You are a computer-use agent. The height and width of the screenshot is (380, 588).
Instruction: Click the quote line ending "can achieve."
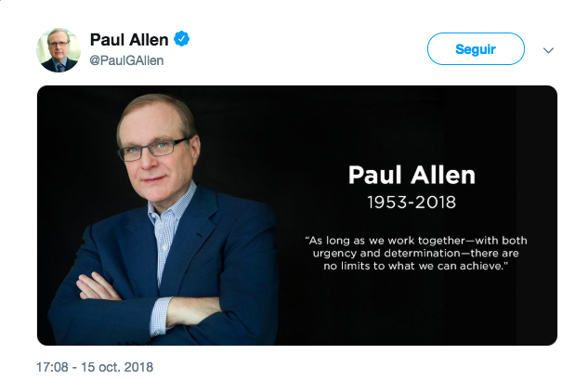pyautogui.click(x=416, y=267)
